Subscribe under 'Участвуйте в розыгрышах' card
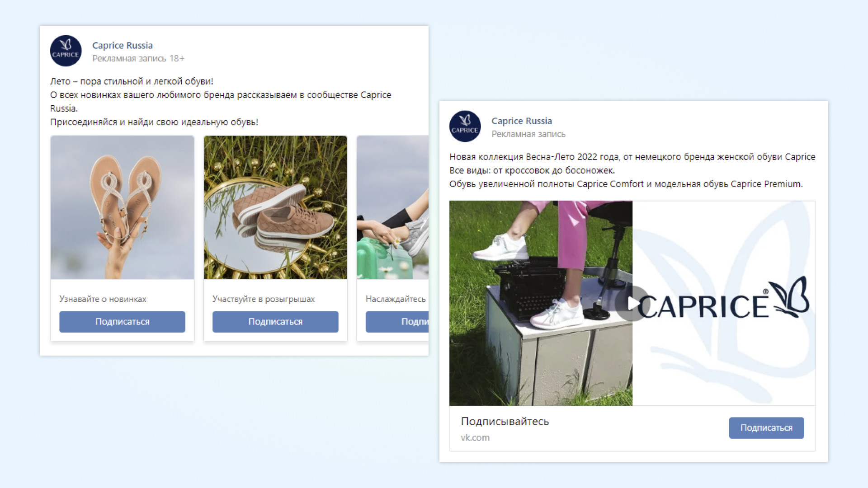This screenshot has height=488, width=868. point(275,322)
